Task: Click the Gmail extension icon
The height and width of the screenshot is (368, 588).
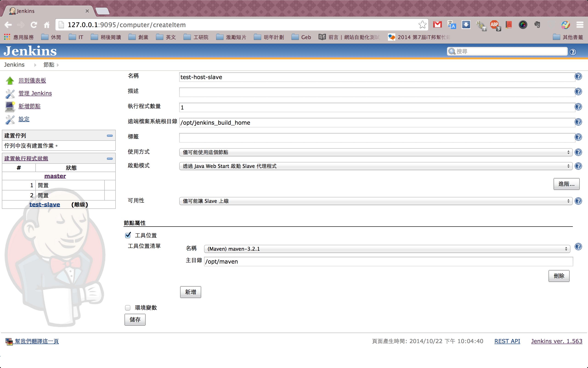Action: (x=437, y=25)
